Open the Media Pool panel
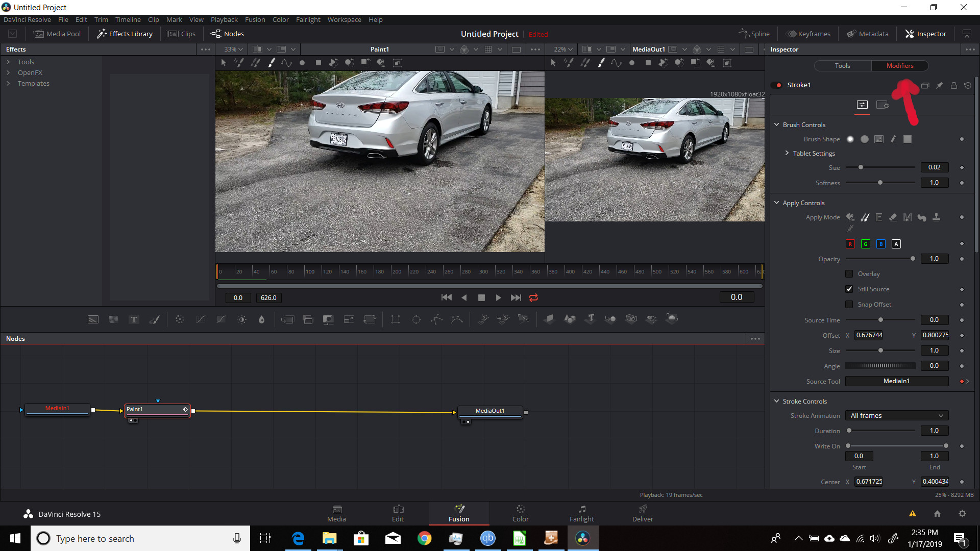Viewport: 980px width, 551px height. [x=57, y=34]
